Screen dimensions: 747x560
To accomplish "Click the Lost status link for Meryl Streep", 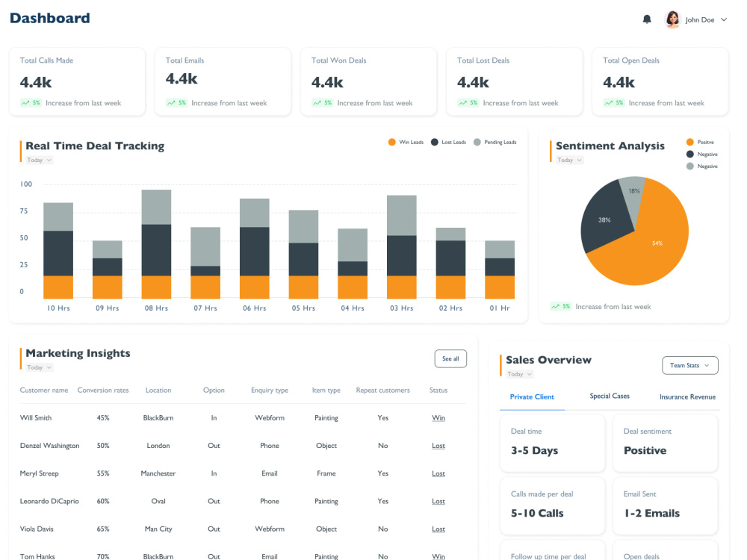I will point(438,473).
